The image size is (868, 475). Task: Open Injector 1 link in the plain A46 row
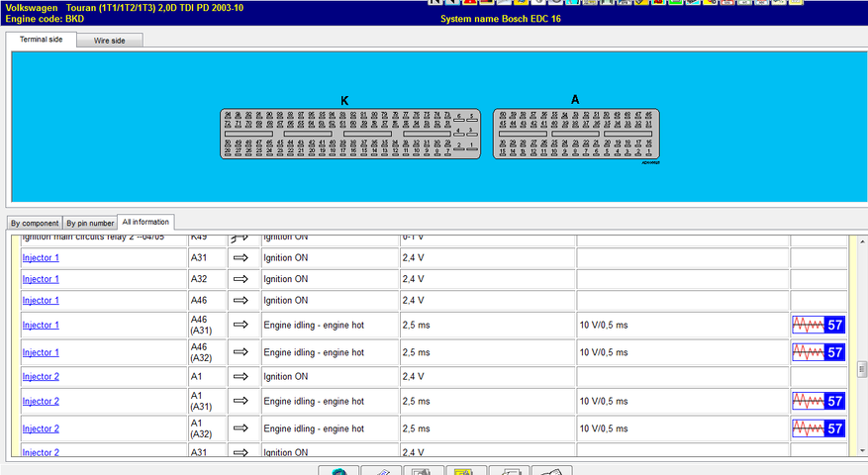click(x=41, y=301)
